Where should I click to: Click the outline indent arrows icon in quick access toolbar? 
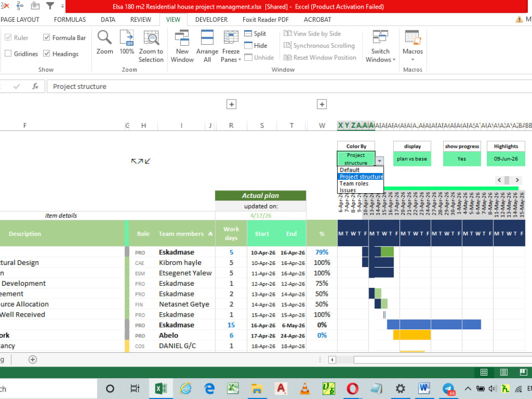[x=20, y=6]
